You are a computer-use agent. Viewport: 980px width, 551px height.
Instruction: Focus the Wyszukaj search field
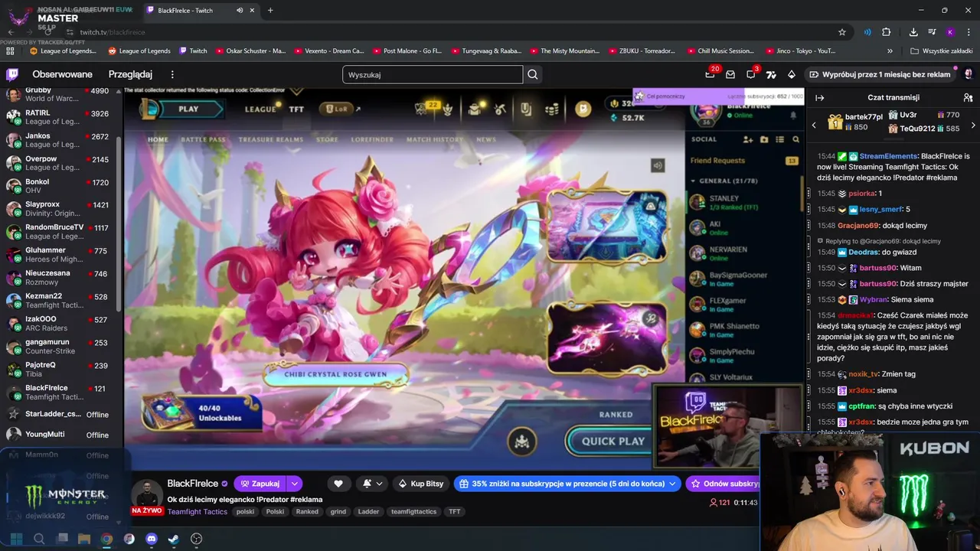(x=433, y=74)
